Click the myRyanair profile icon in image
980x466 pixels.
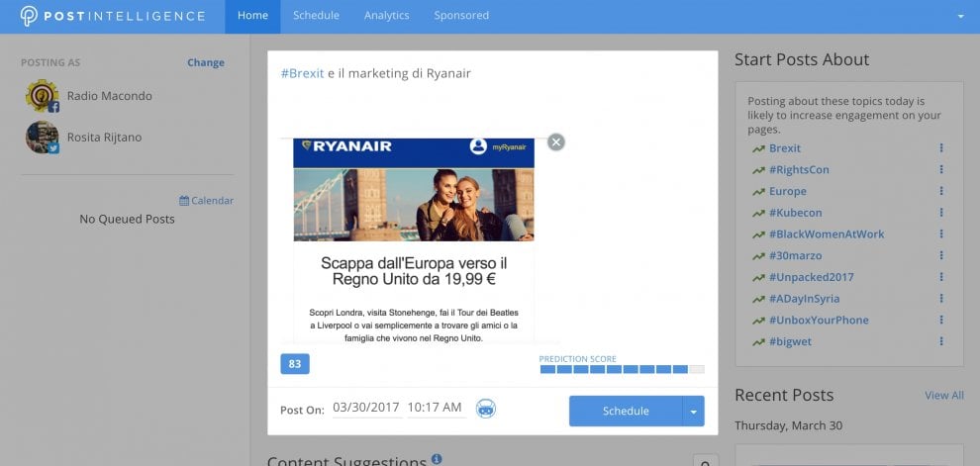(478, 146)
